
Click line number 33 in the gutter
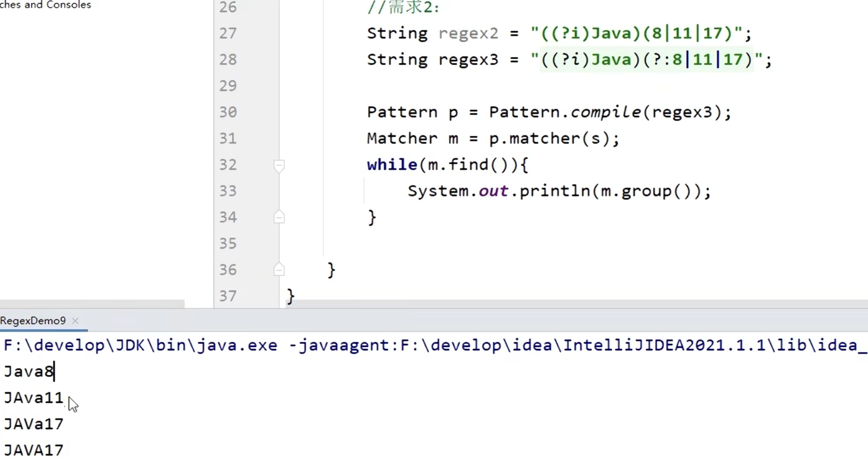pos(228,191)
